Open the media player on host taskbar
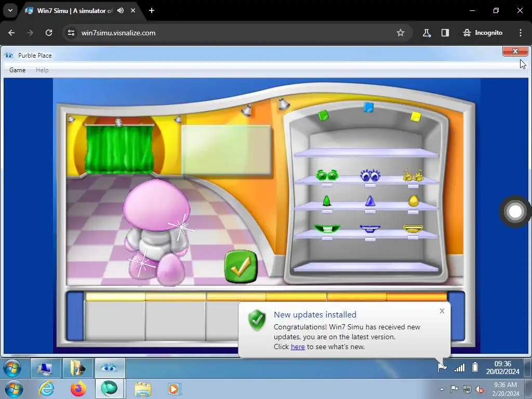This screenshot has height=399, width=532. click(x=174, y=389)
